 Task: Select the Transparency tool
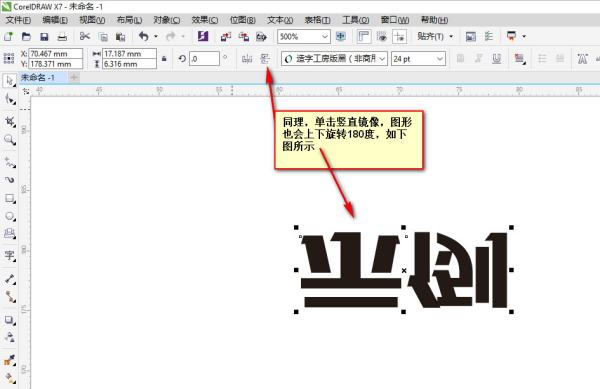10,337
